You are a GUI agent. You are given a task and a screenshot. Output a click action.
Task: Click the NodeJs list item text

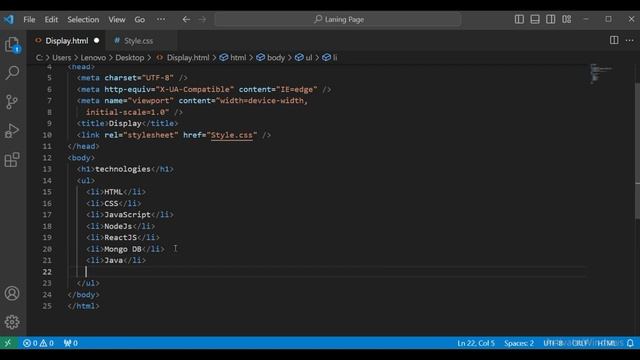118,226
